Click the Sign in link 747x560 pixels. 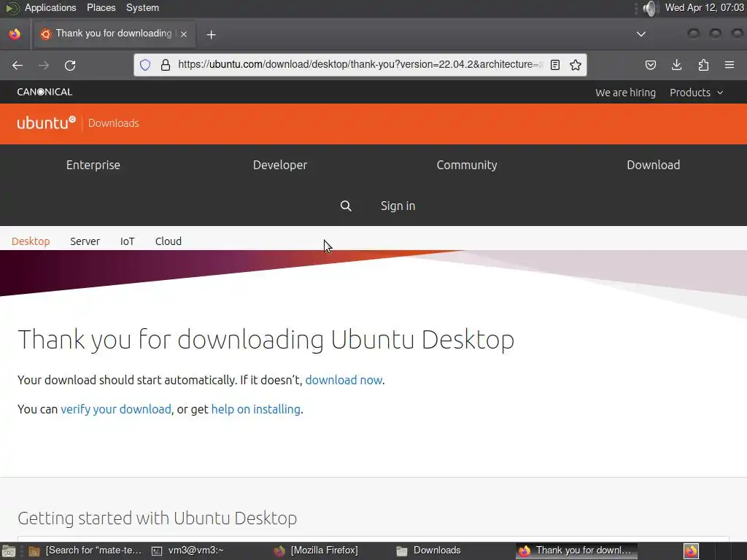[398, 206]
